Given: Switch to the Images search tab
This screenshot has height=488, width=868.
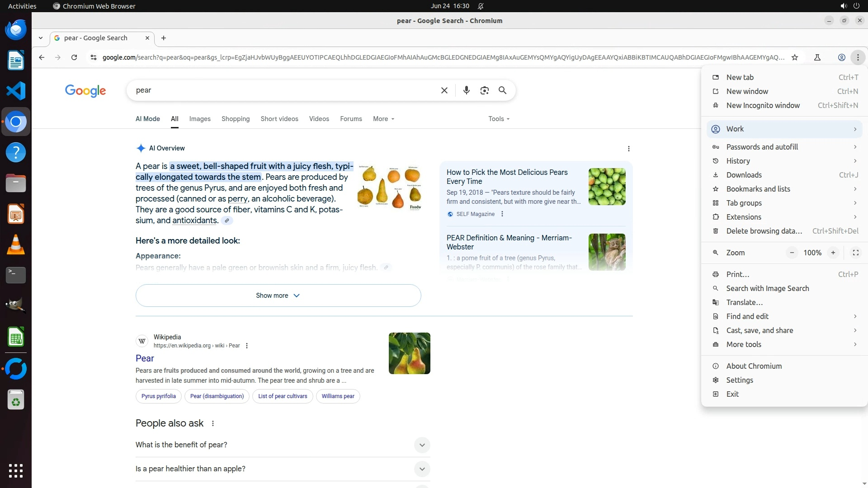Looking at the screenshot, I should tap(200, 119).
